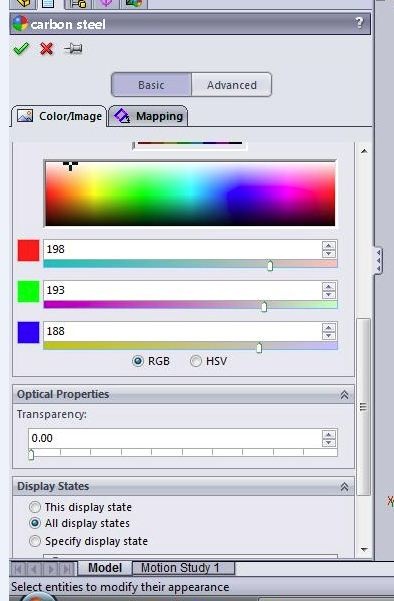Open the Motion Study 1 tab

pyautogui.click(x=183, y=568)
